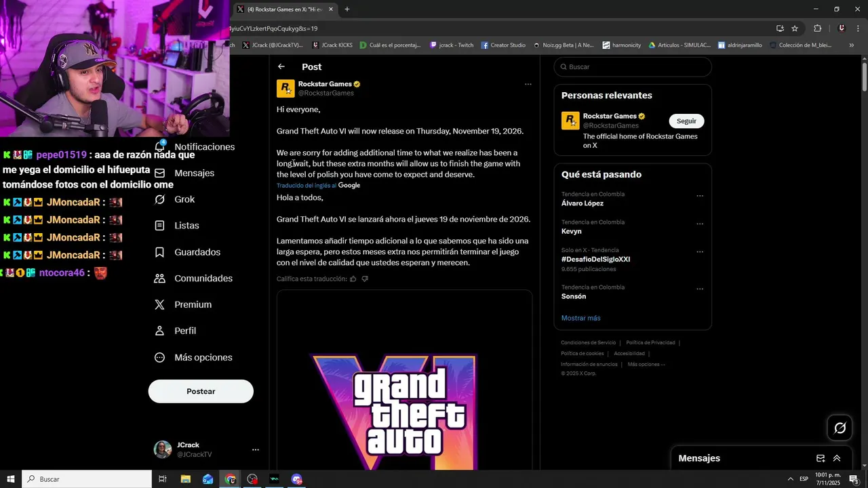
Task: Focus the Buscar search field on X
Action: 633,66
